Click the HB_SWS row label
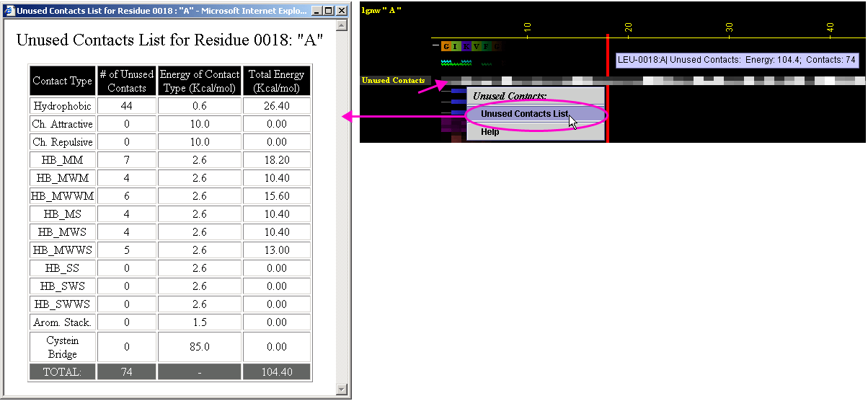Image resolution: width=868 pixels, height=401 pixels. point(63,286)
